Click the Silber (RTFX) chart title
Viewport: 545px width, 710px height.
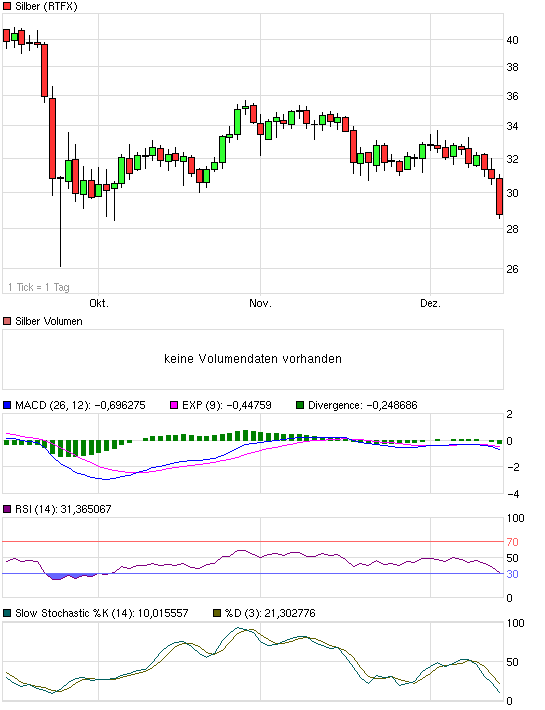pyautogui.click(x=46, y=6)
